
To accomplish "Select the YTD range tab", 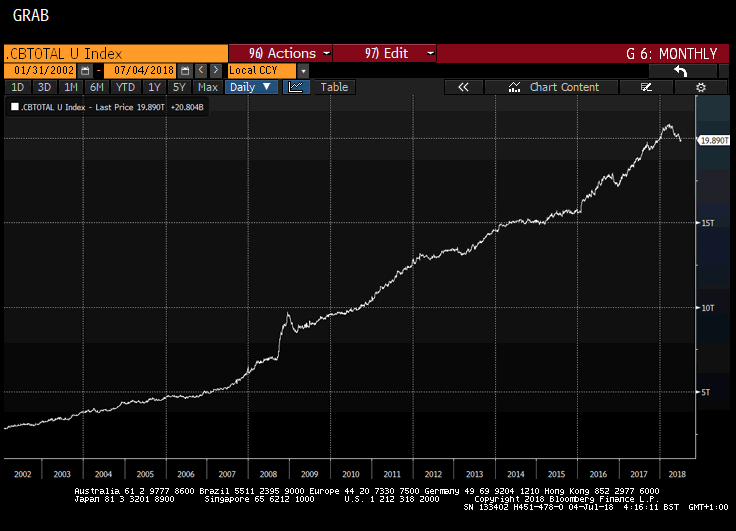I will (125, 87).
